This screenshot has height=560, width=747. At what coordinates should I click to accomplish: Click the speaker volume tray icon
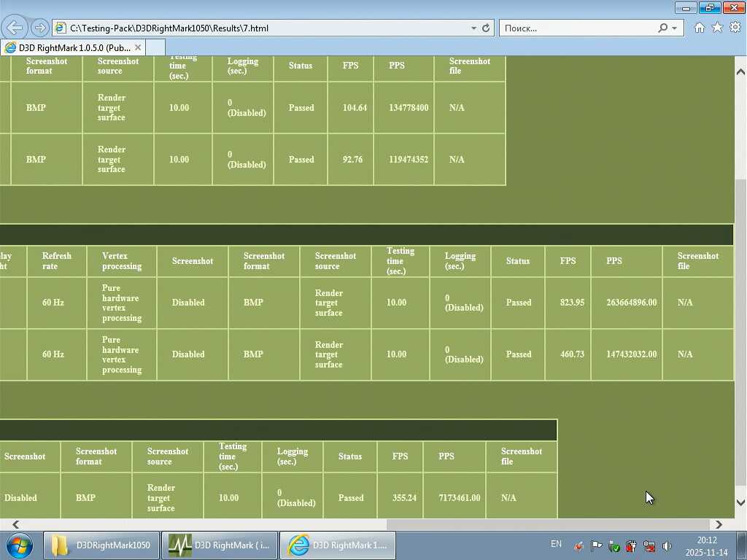click(x=667, y=545)
